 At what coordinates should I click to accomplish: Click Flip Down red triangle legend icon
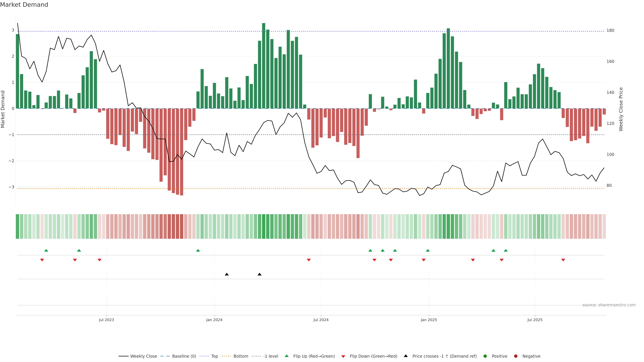(343, 356)
